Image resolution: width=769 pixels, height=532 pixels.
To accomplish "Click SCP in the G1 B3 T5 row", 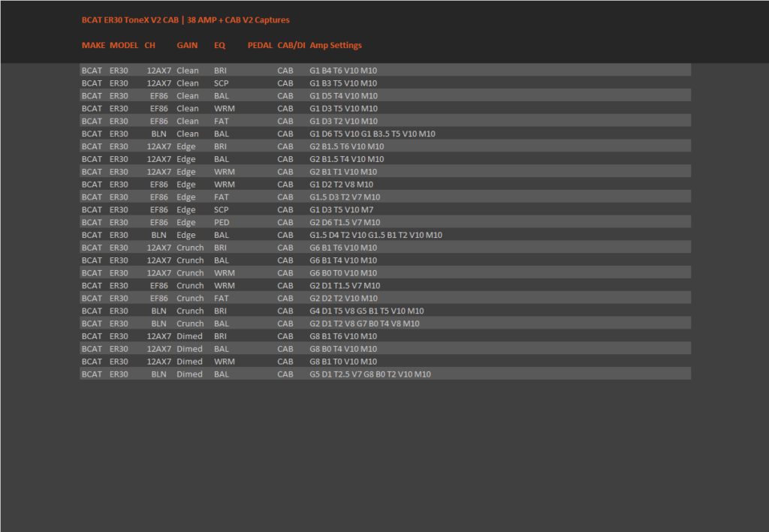I will pos(222,83).
